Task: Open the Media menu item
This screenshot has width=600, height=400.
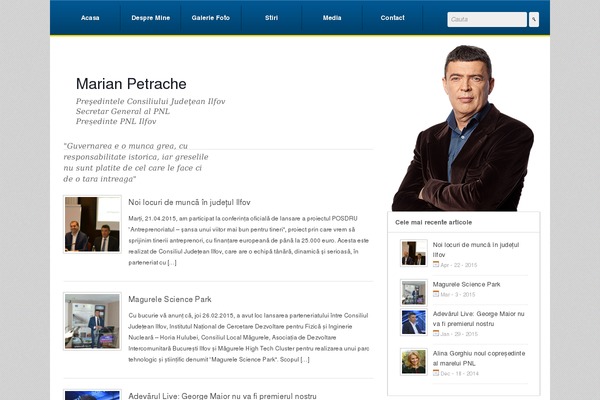Action: click(x=332, y=18)
